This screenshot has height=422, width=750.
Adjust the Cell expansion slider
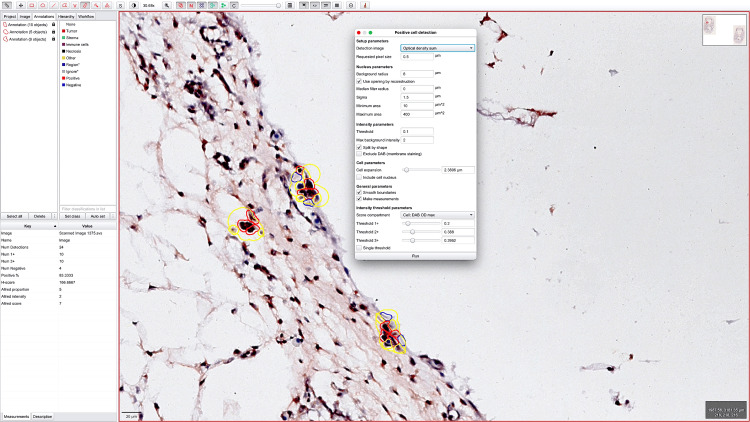pyautogui.click(x=421, y=170)
